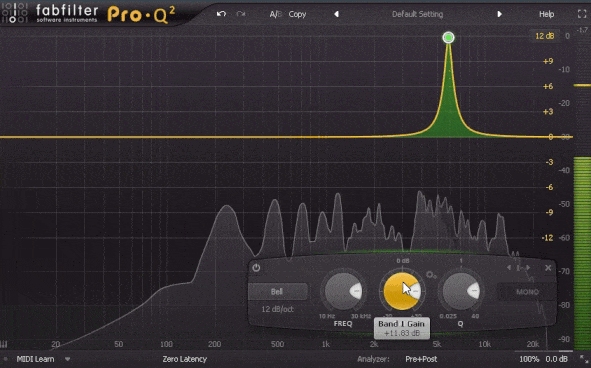Go to the previous preset arrow

point(336,14)
